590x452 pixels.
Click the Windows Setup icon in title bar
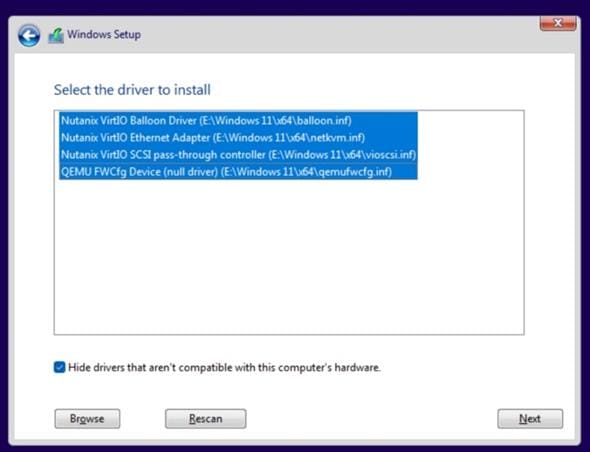pyautogui.click(x=56, y=35)
